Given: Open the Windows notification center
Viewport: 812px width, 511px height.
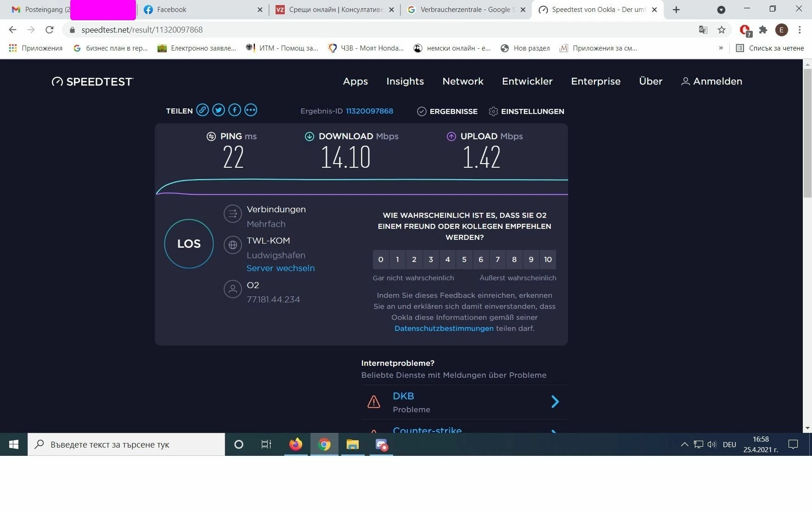Looking at the screenshot, I should (x=793, y=444).
